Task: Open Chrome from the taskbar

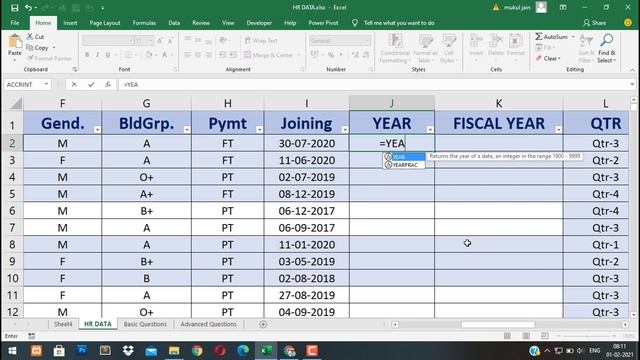Action: tap(197, 351)
